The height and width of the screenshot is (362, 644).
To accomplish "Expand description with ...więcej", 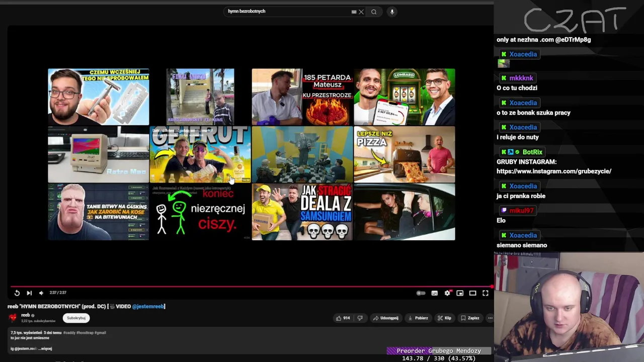I will [45, 348].
